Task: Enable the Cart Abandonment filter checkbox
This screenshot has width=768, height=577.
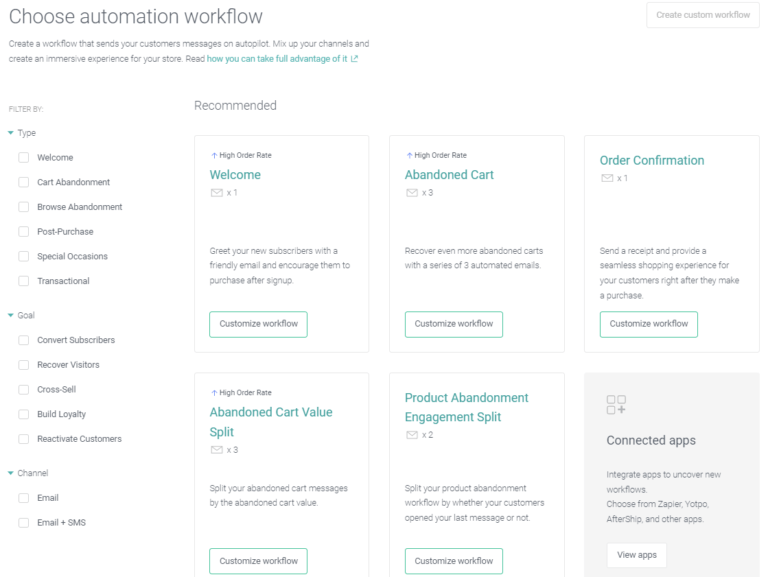Action: point(24,182)
